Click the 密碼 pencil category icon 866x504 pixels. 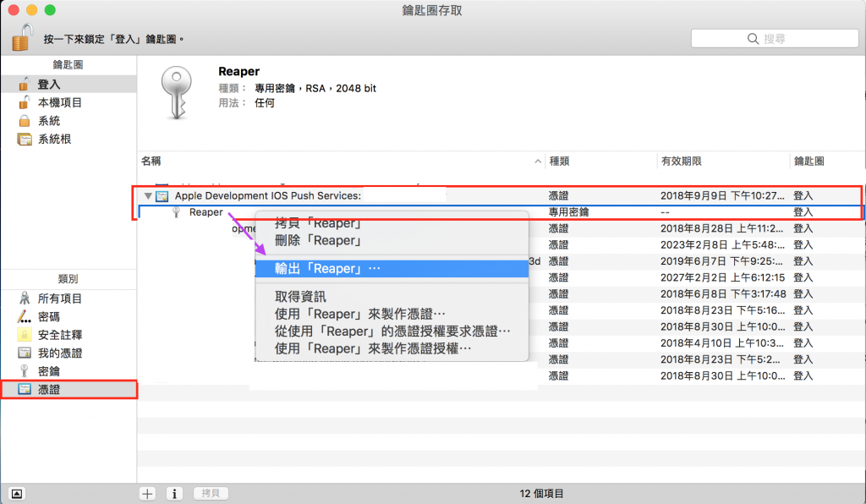25,316
